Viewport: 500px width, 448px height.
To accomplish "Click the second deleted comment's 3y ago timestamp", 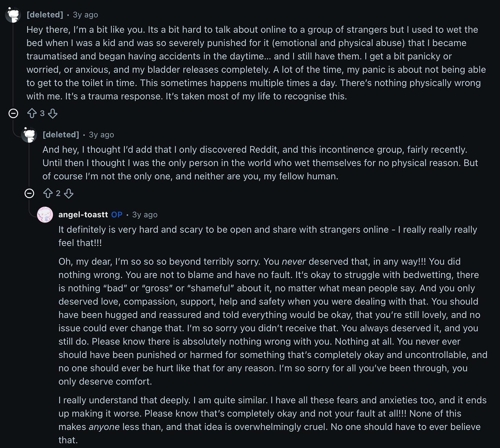I will coord(101,135).
